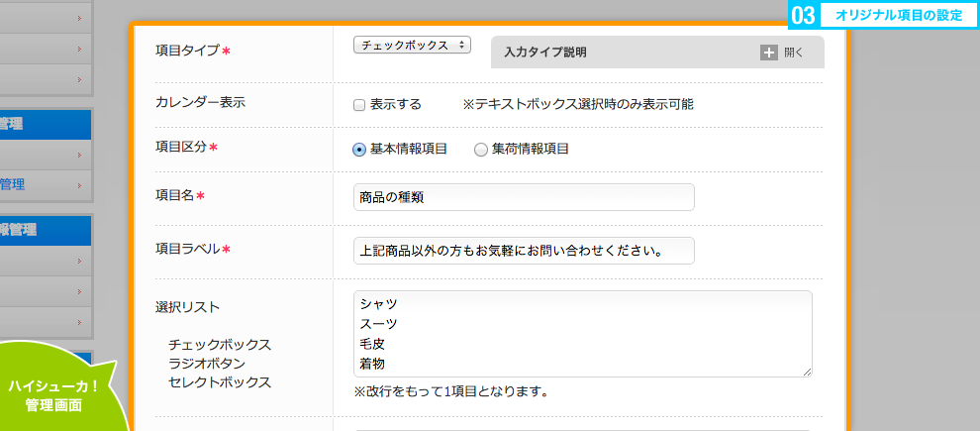Expand the panel via the 開く label
The image size is (980, 431).
[794, 53]
